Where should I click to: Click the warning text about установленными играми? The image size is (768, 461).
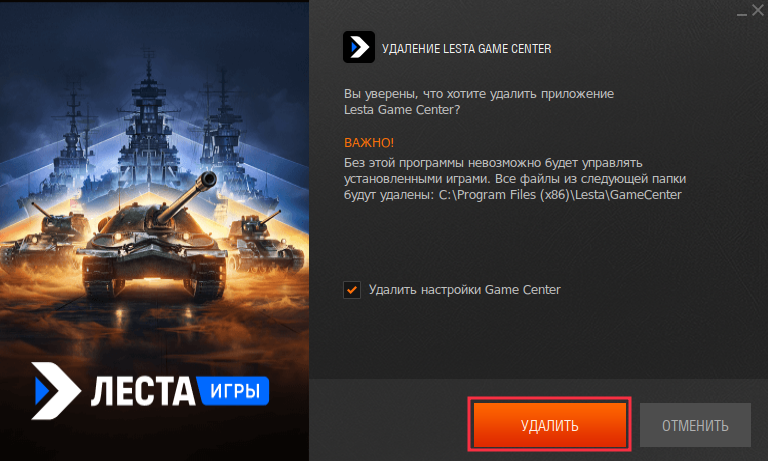coord(515,178)
